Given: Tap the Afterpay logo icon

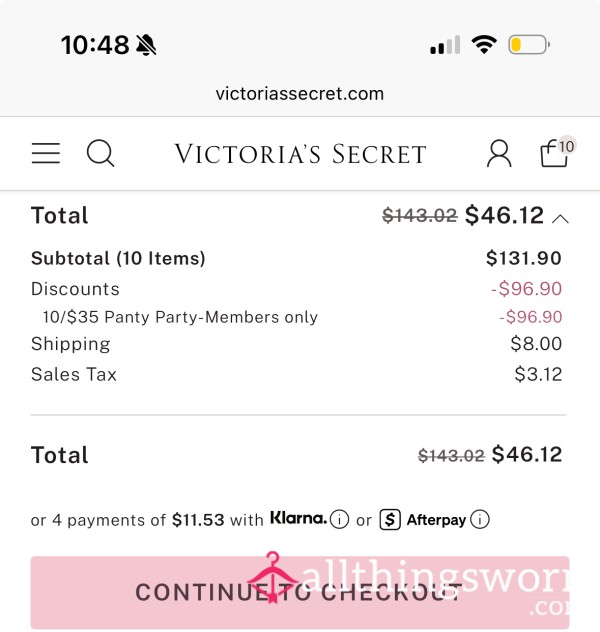Looking at the screenshot, I should tap(390, 519).
